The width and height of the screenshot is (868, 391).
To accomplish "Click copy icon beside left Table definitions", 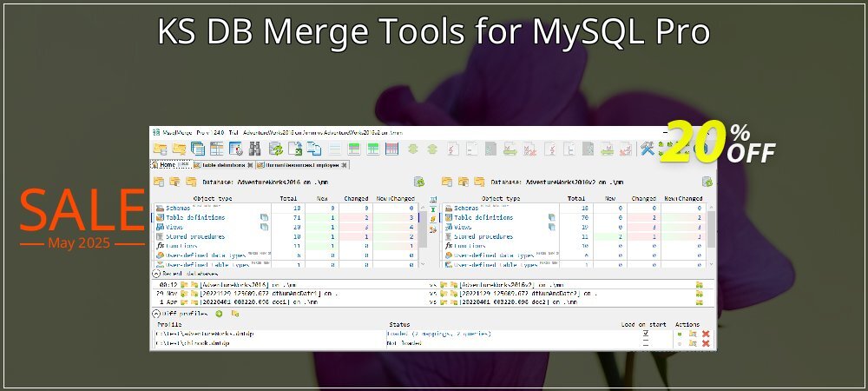I will 264,217.
